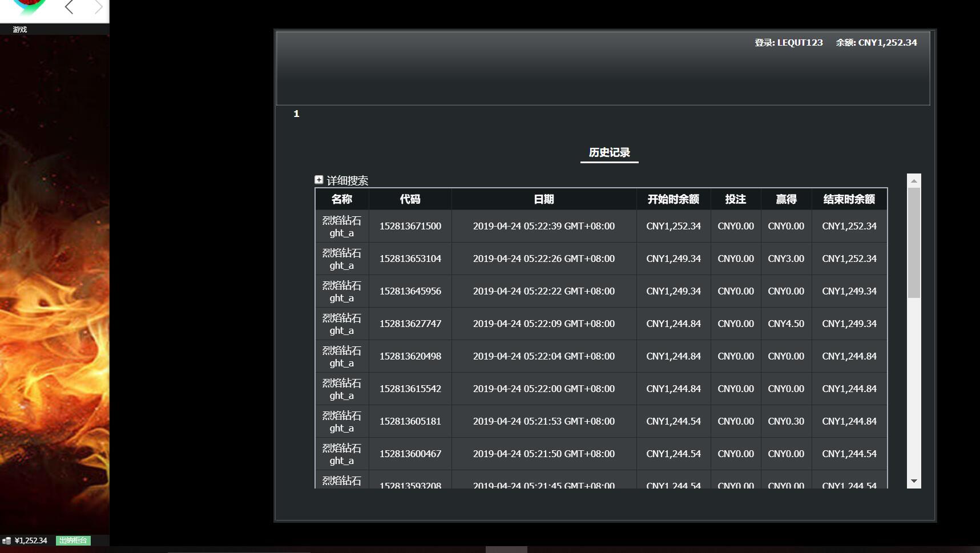This screenshot has width=980, height=553.
Task: Click 烈焰钻石 ght_a in row 152813627747
Action: coord(342,324)
